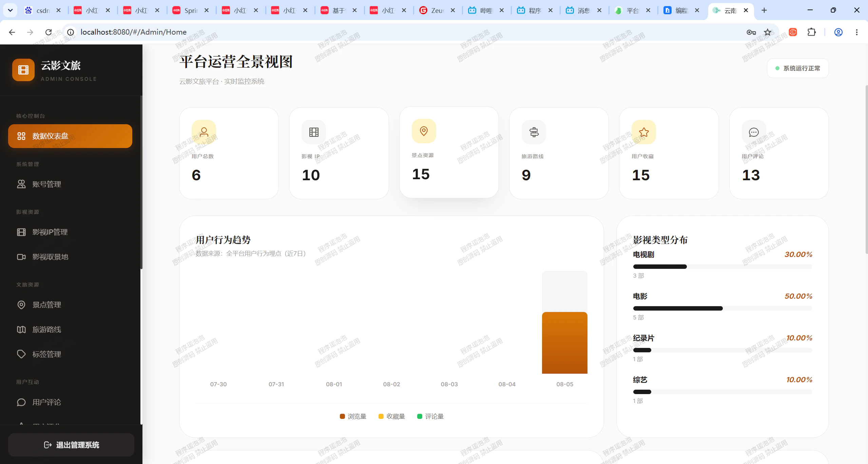Open 用户评论 in the sidebar
Viewport: 868px width, 464px height.
(x=70, y=402)
